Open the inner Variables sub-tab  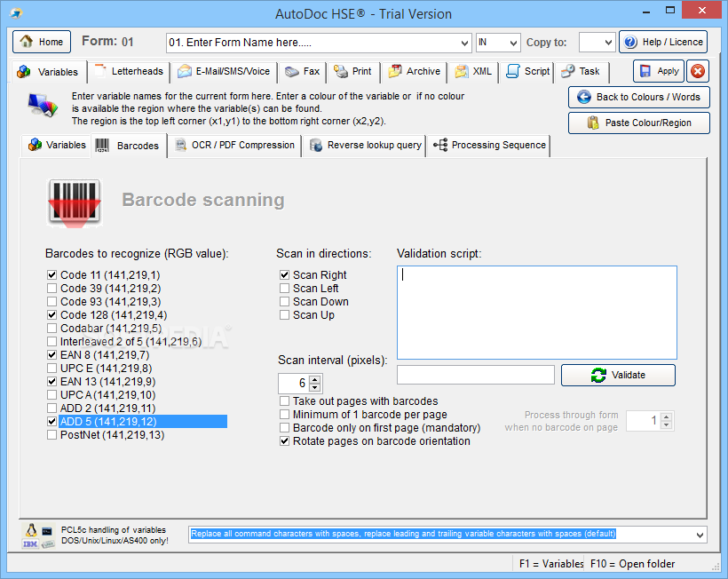tap(57, 146)
